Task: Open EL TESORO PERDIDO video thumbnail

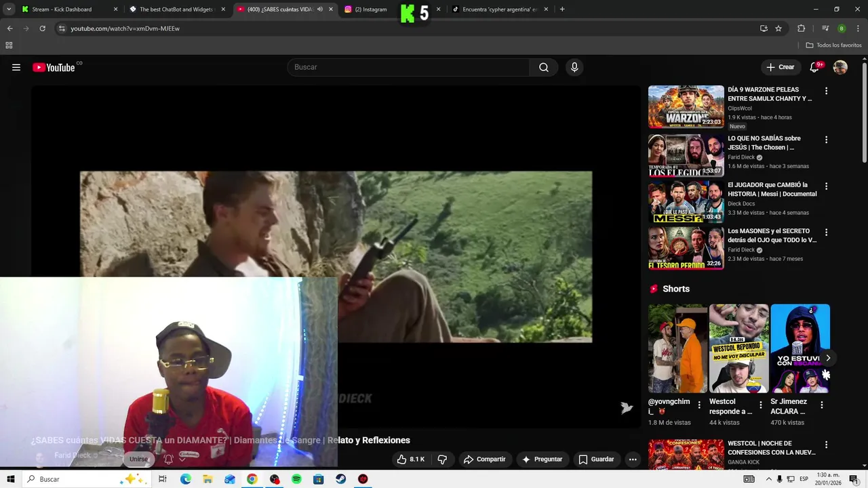Action: pos(686,248)
